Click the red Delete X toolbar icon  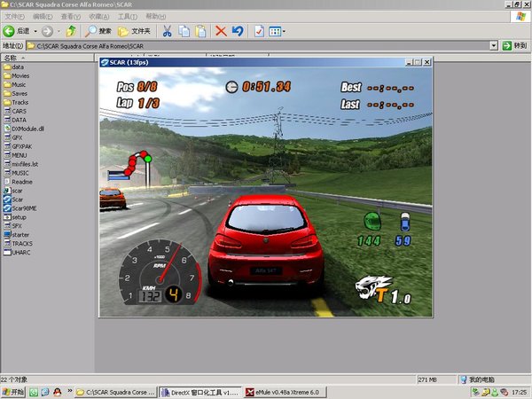tap(221, 30)
